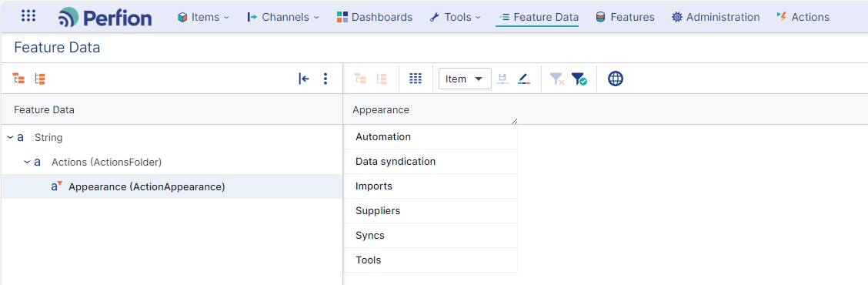Clear filters with the funnel X icon

tap(556, 79)
